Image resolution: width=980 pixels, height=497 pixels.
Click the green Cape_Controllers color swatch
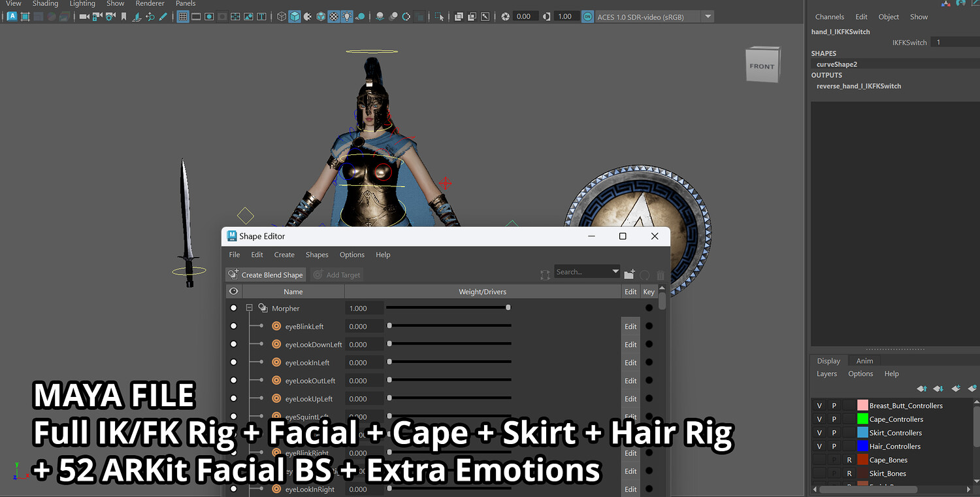click(x=862, y=419)
